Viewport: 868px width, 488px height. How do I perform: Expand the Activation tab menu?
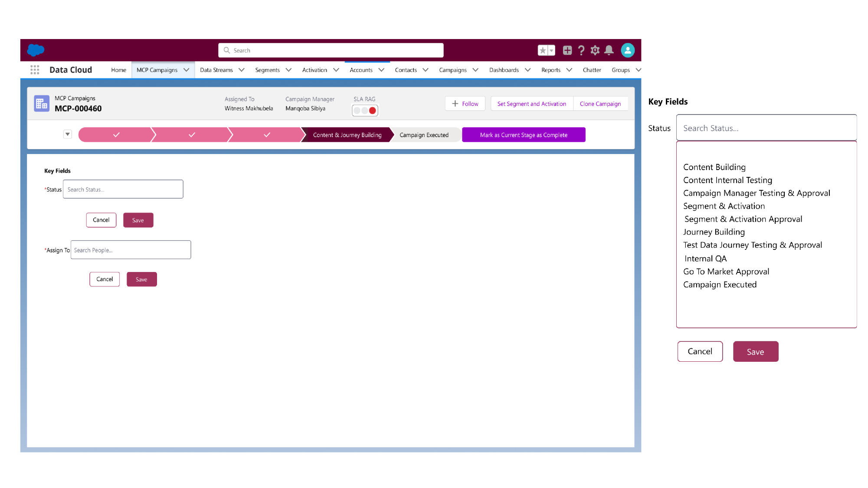pyautogui.click(x=336, y=70)
